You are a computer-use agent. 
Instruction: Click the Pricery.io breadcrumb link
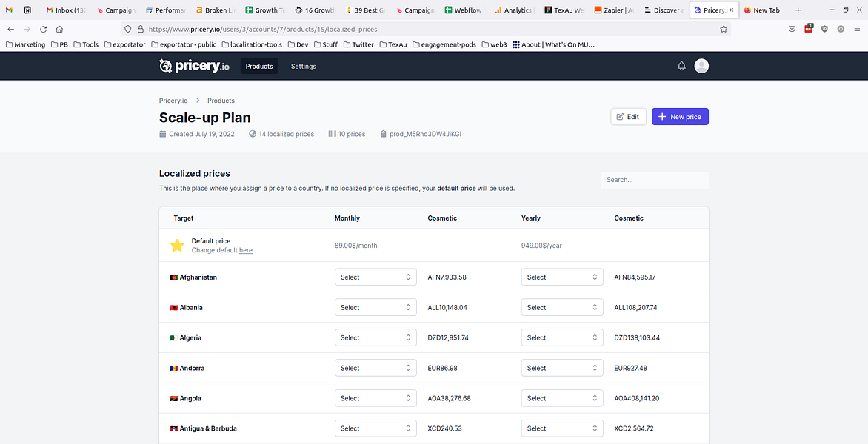pyautogui.click(x=173, y=101)
